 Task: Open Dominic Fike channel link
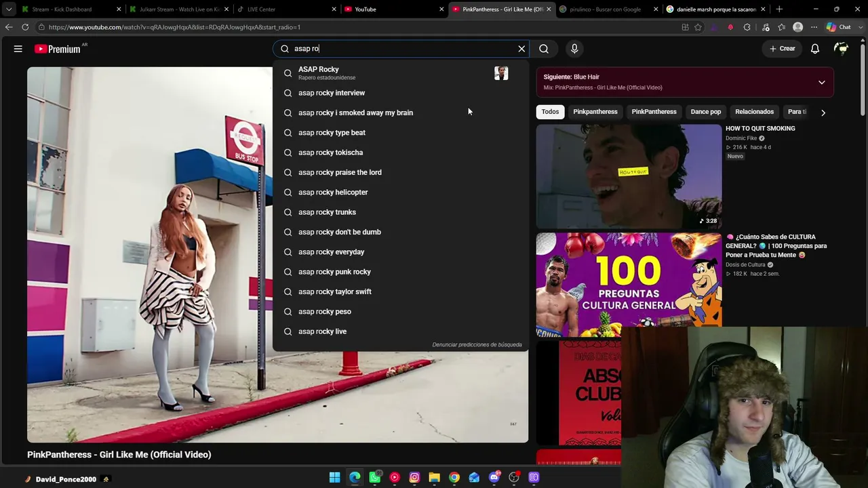point(741,138)
